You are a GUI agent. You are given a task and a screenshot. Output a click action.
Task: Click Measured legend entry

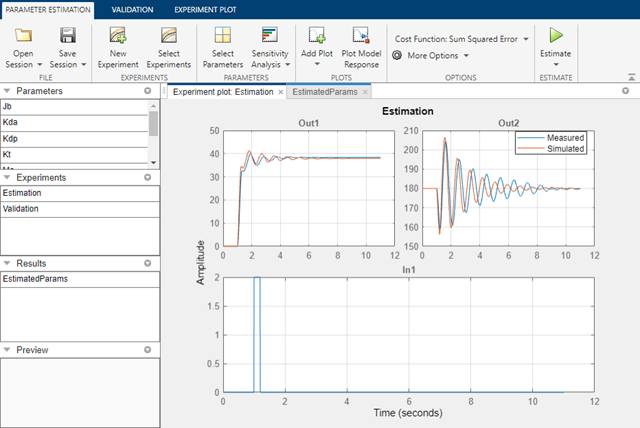(551, 137)
